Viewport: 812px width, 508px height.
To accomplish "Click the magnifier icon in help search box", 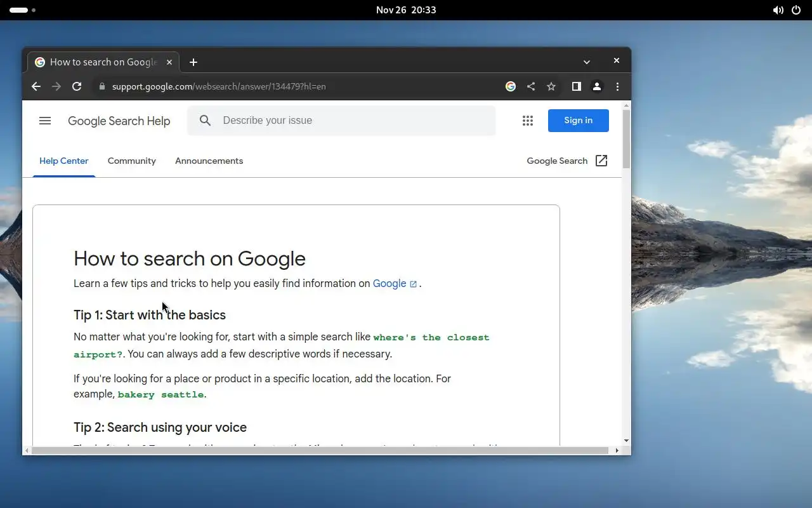I will [205, 121].
